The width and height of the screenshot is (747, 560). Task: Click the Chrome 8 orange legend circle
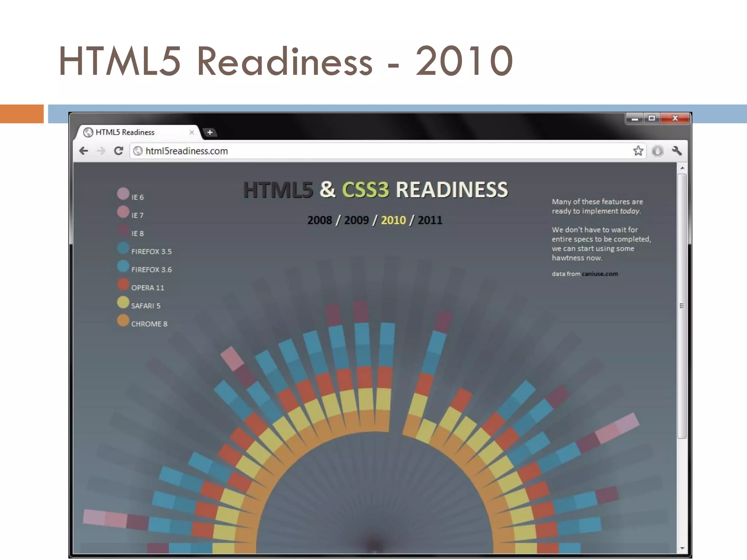pyautogui.click(x=123, y=320)
